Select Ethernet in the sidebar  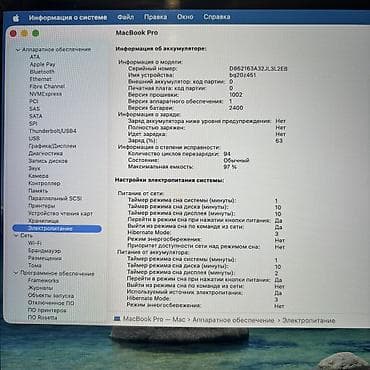40,79
